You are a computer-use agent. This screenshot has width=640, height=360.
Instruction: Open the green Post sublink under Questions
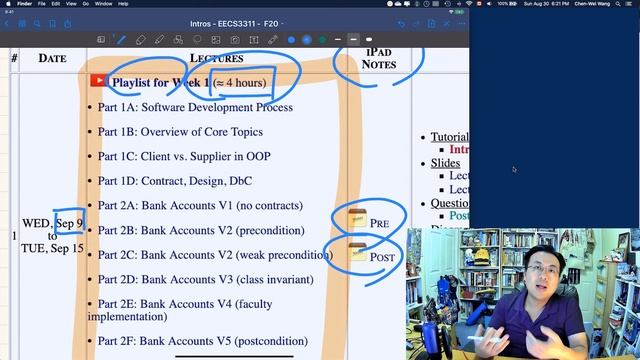pyautogui.click(x=459, y=216)
